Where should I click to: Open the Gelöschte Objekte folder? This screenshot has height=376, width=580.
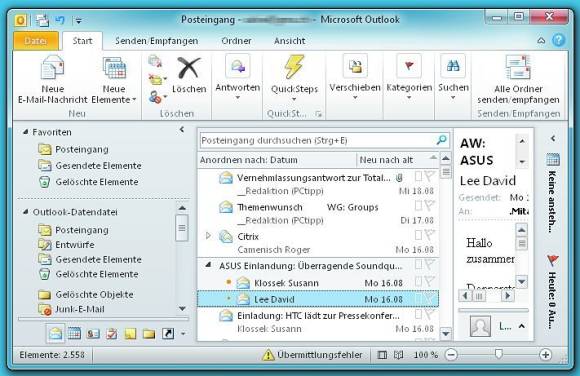click(86, 295)
